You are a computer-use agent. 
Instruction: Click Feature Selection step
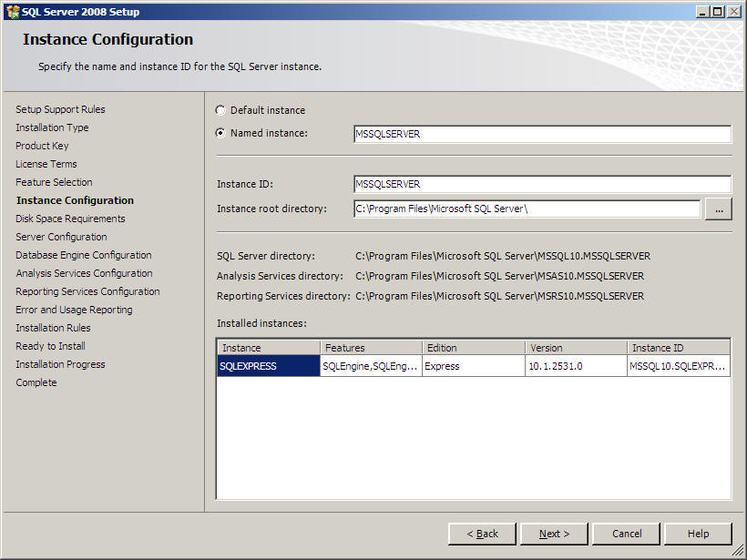[x=54, y=182]
